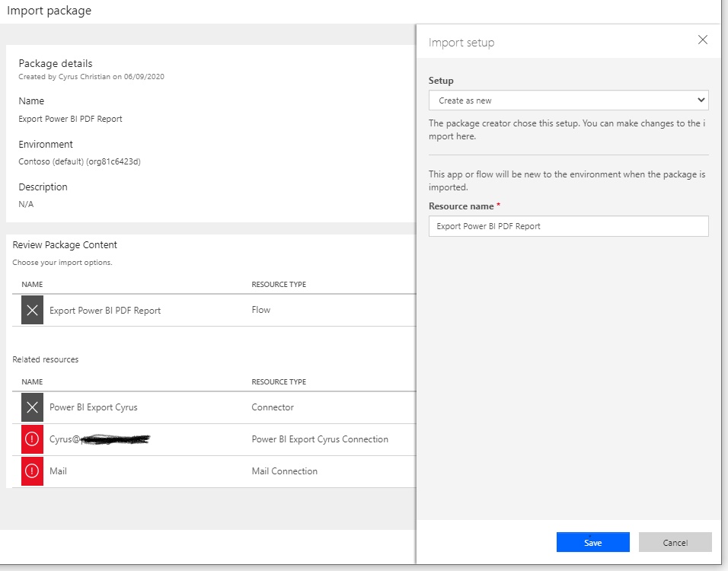Viewport: 728px width, 571px height.
Task: Select the flow name in Review Package Content
Action: [105, 311]
